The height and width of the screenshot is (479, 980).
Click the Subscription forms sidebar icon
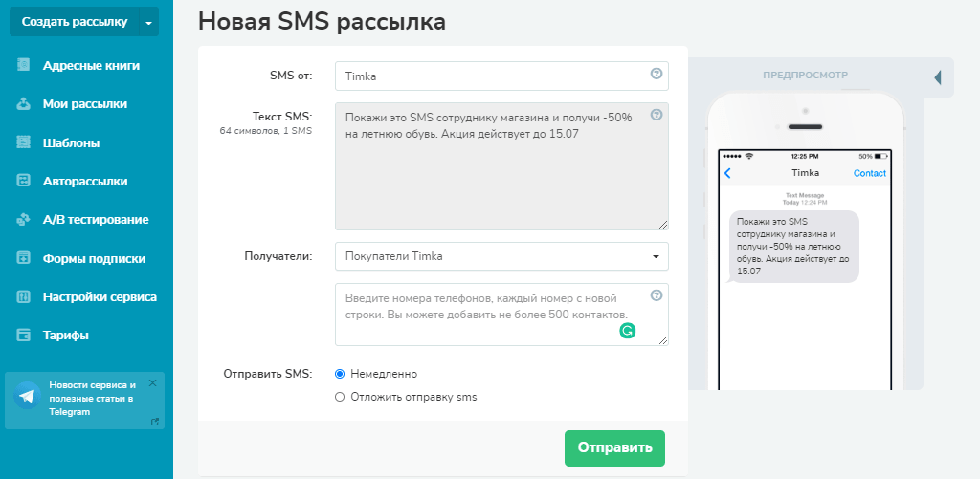24,258
